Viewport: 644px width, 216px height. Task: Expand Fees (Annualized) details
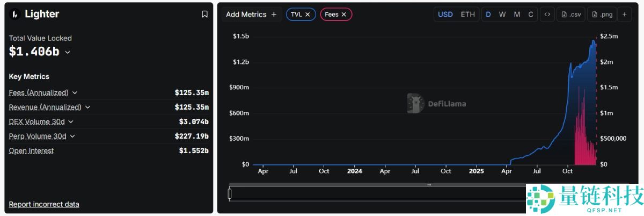pyautogui.click(x=75, y=92)
